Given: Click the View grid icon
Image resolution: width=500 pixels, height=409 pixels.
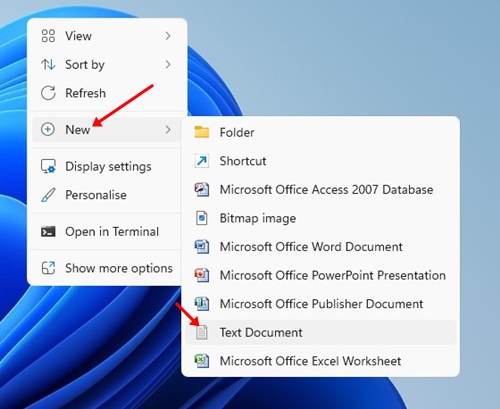Looking at the screenshot, I should (48, 36).
